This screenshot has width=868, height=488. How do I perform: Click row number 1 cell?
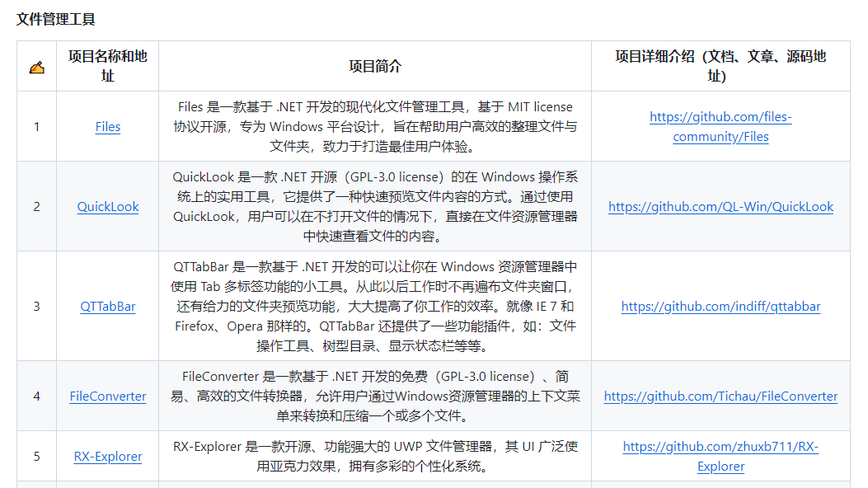pyautogui.click(x=36, y=127)
